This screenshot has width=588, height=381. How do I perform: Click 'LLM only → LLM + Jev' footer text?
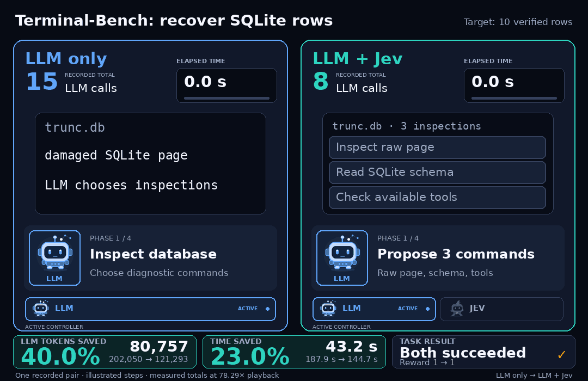534,376
